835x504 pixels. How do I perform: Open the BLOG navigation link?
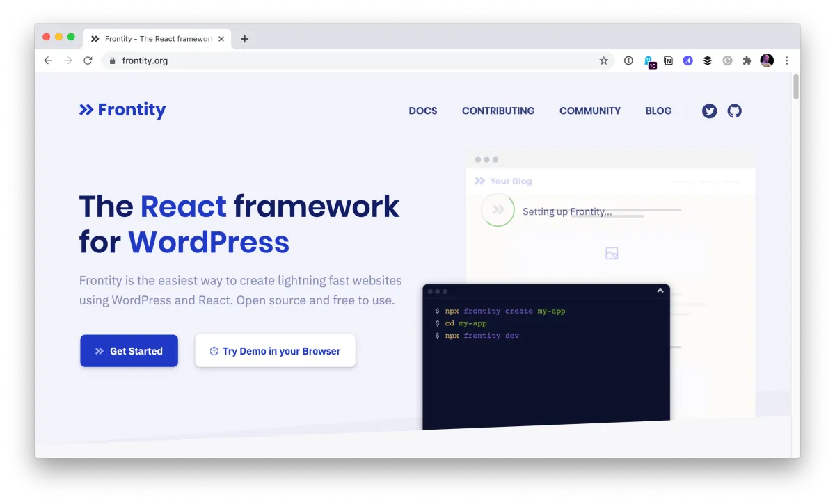[x=658, y=111]
